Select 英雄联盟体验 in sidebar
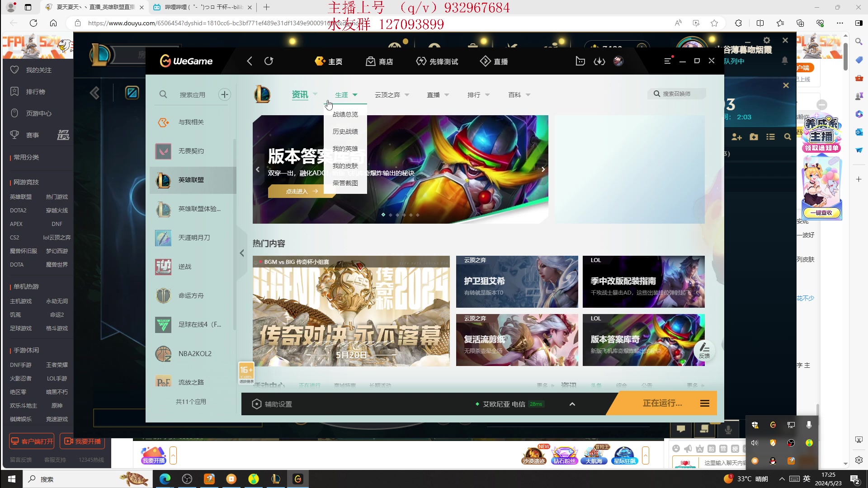 (193, 209)
